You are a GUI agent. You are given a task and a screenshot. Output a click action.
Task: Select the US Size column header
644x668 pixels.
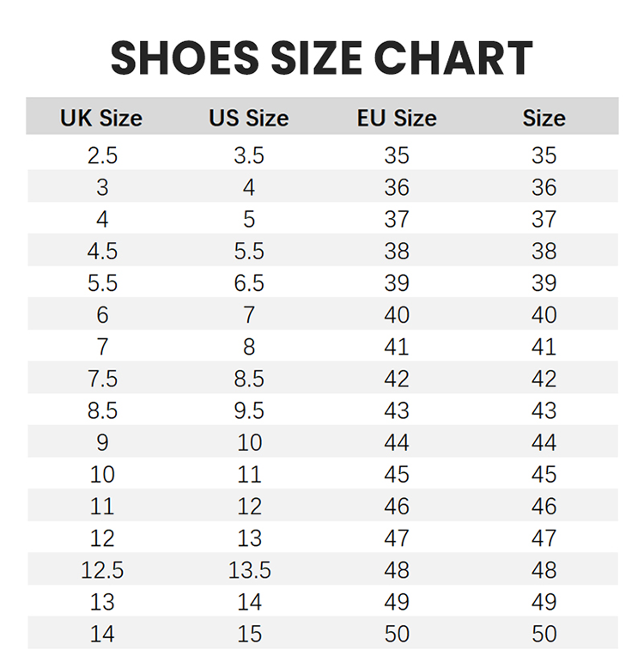click(x=249, y=118)
